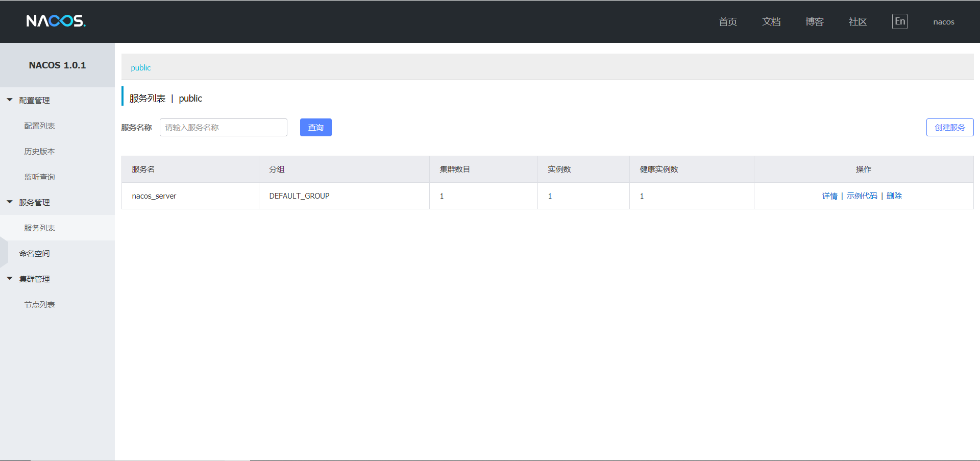This screenshot has width=980, height=461.
Task: Click 删除 for nacos_server
Action: 894,196
